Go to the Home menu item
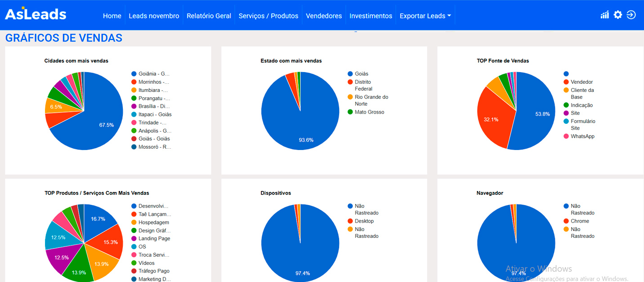This screenshot has height=282, width=644. pos(112,16)
